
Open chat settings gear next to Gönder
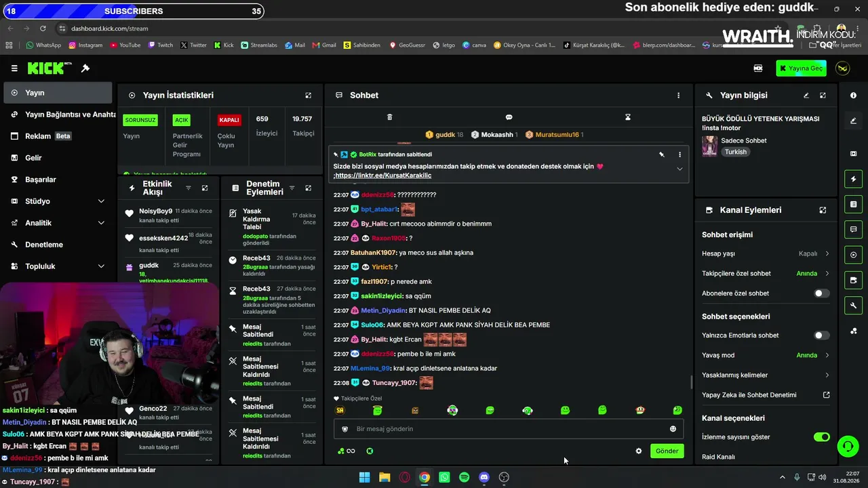(x=638, y=451)
